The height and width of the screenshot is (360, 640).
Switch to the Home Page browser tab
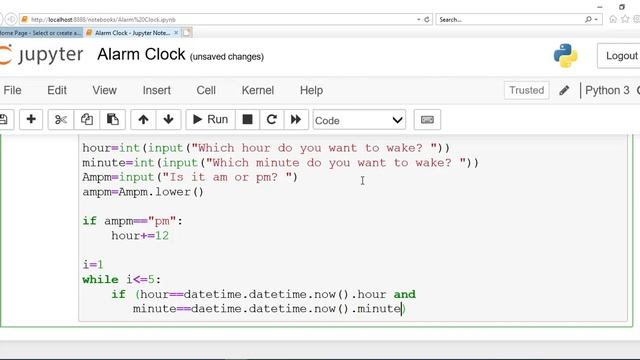pos(41,33)
